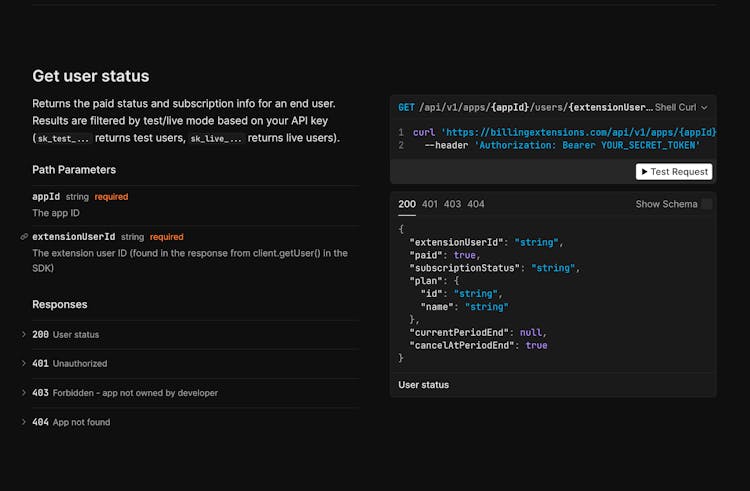Expand the 200 User status response

(x=66, y=334)
